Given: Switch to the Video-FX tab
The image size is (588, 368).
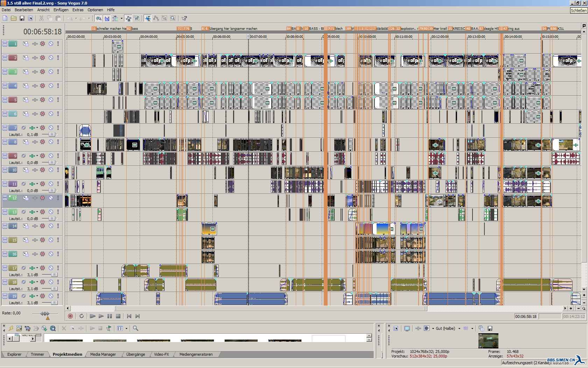Looking at the screenshot, I should (161, 354).
